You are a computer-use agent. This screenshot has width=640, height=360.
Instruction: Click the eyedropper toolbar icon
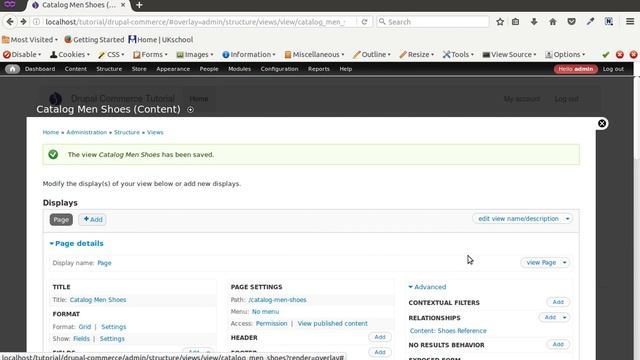(x=590, y=22)
